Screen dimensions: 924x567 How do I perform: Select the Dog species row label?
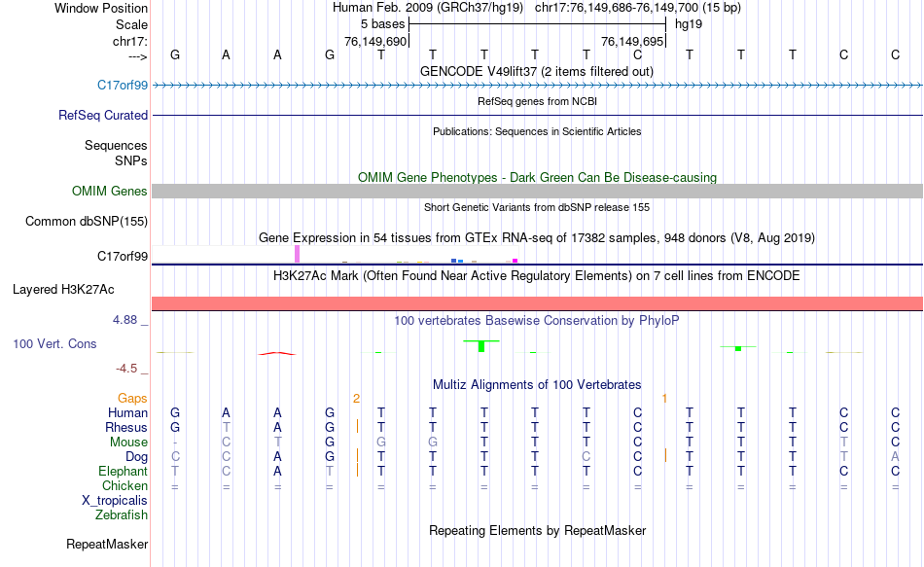pyautogui.click(x=136, y=457)
